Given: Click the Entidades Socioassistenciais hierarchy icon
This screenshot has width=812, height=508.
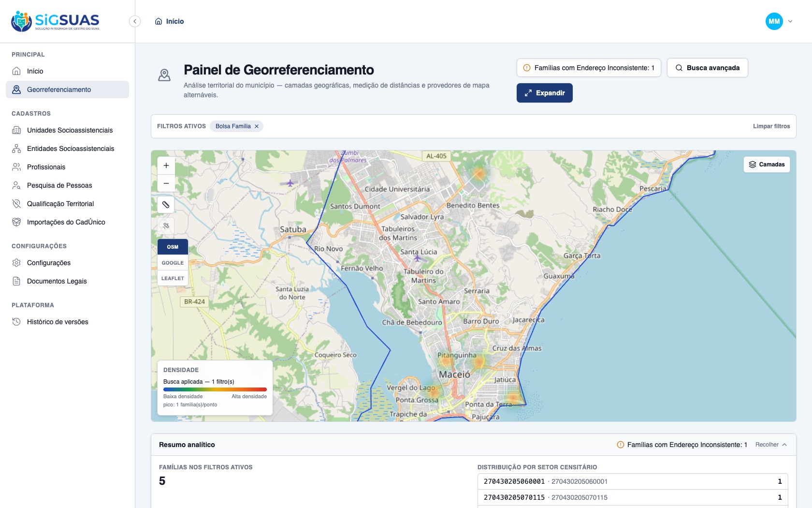Looking at the screenshot, I should 16,149.
